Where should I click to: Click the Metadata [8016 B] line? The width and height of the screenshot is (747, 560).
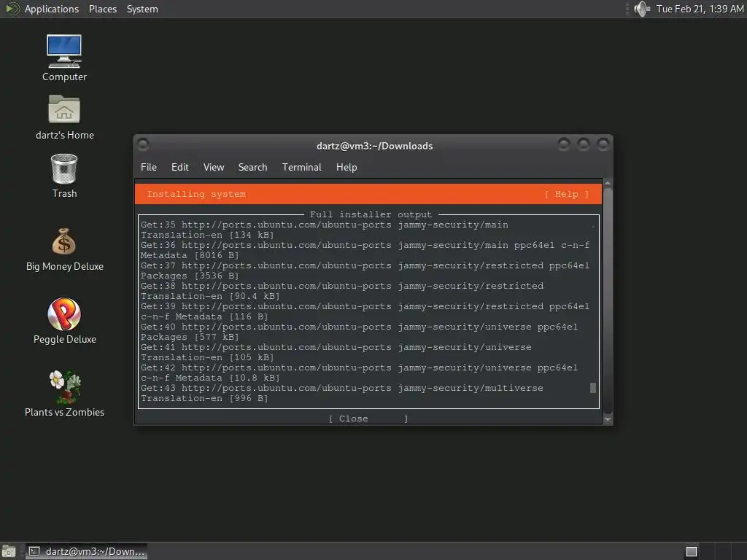[x=190, y=256]
